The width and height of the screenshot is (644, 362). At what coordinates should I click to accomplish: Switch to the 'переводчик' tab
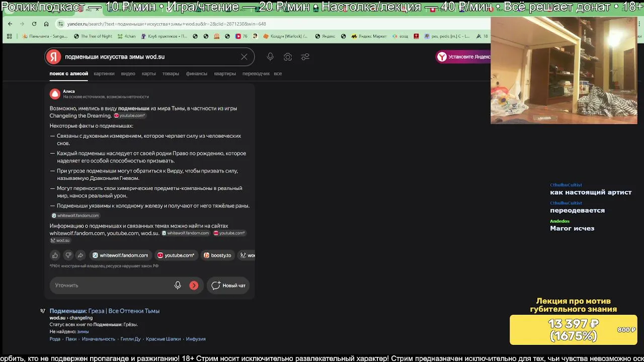256,73
